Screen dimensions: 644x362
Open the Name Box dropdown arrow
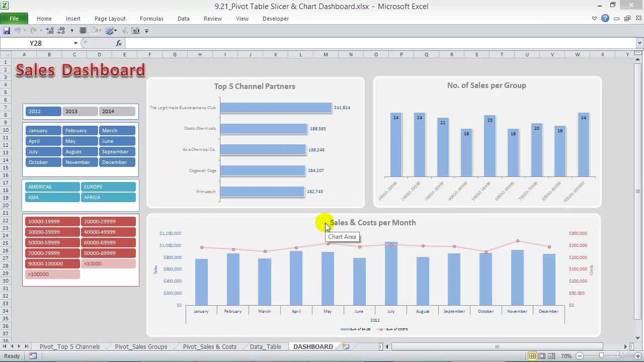pyautogui.click(x=75, y=43)
